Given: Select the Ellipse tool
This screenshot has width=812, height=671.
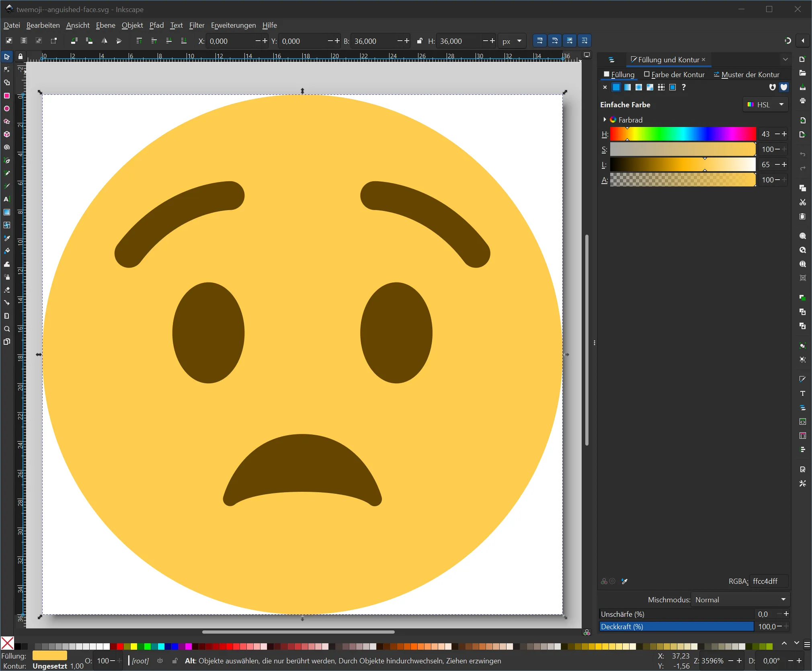Looking at the screenshot, I should 7,108.
